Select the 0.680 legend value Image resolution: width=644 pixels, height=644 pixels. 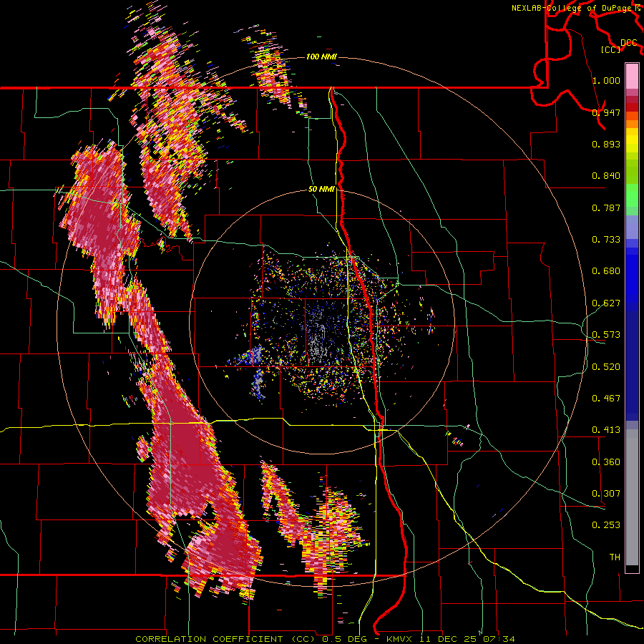tap(606, 271)
